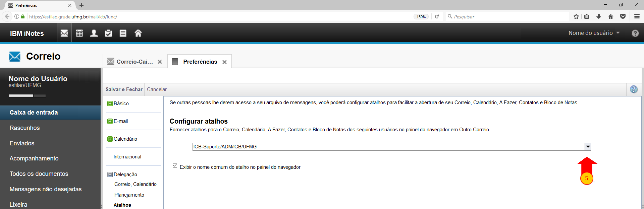This screenshot has width=644, height=209.
Task: Expand the Básico preferences section
Action: 110,103
